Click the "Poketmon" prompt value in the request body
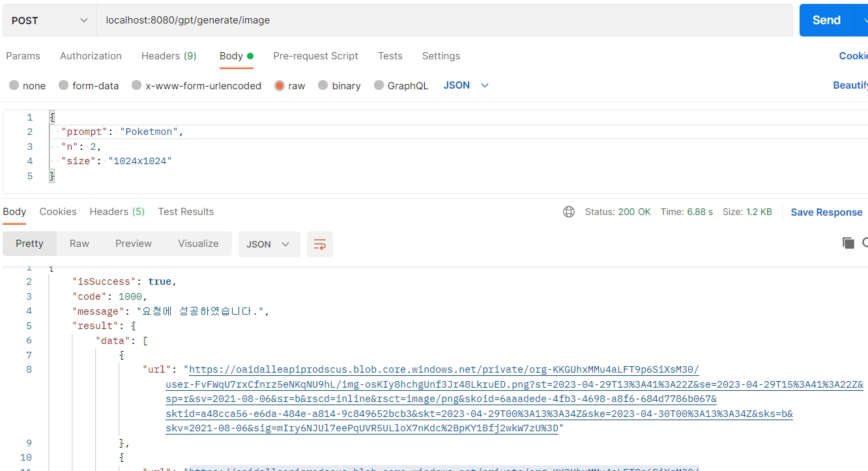This screenshot has width=868, height=471. (149, 132)
